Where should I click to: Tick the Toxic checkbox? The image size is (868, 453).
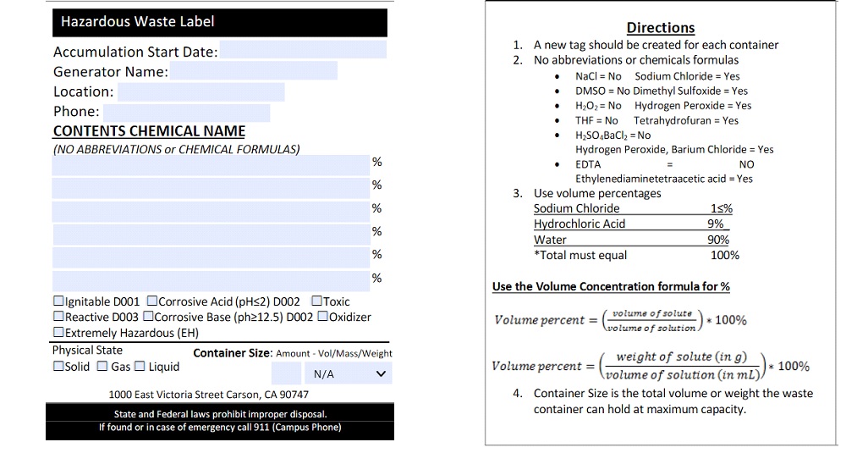pyautogui.click(x=316, y=301)
